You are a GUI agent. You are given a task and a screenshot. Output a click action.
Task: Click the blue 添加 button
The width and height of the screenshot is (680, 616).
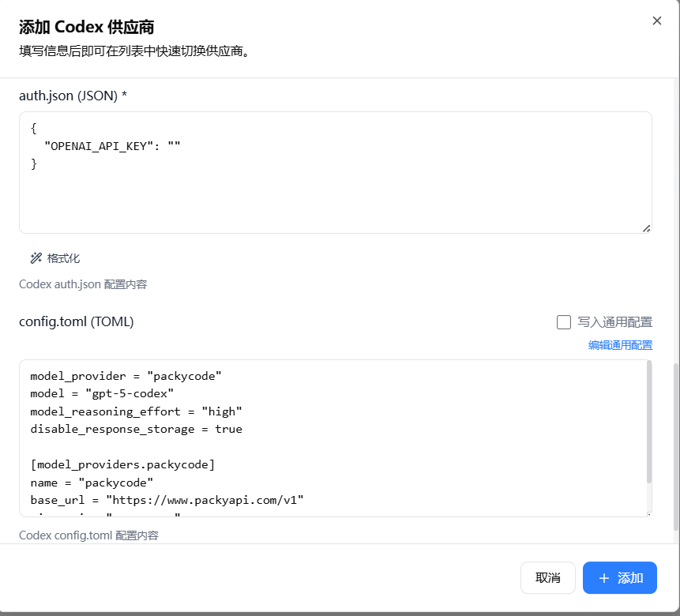[619, 577]
